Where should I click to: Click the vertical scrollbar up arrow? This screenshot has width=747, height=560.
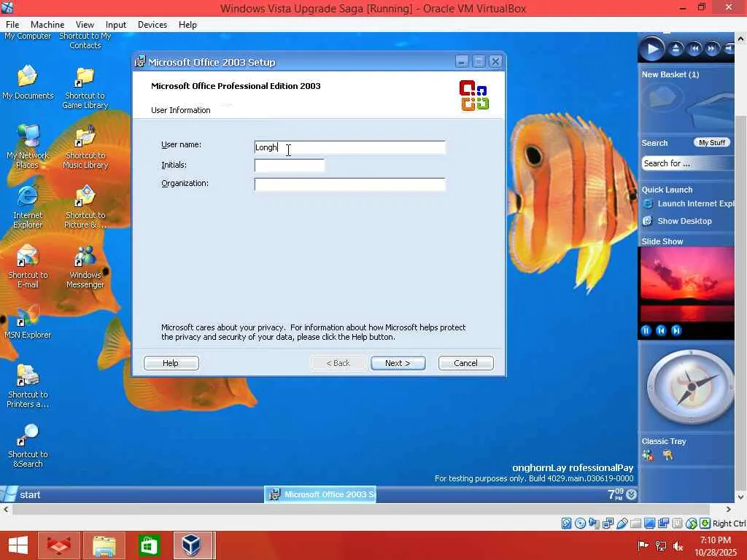tap(741, 39)
